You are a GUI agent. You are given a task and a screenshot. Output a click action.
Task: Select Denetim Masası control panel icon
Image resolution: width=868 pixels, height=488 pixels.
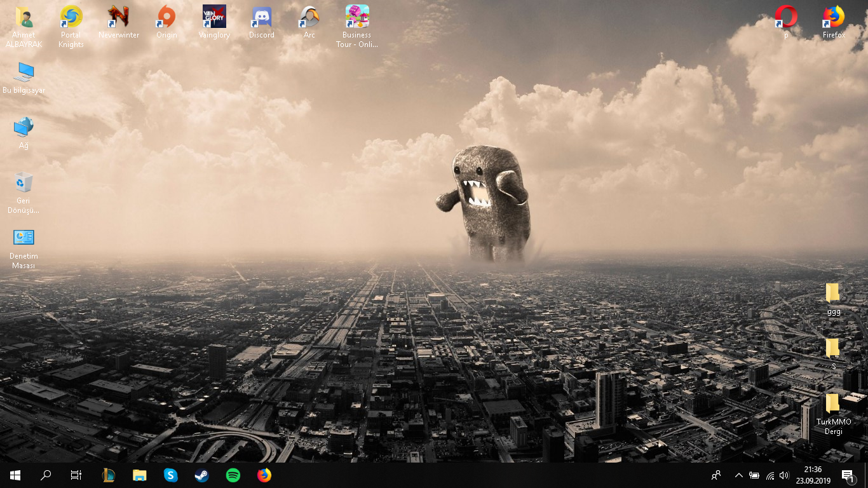coord(24,238)
